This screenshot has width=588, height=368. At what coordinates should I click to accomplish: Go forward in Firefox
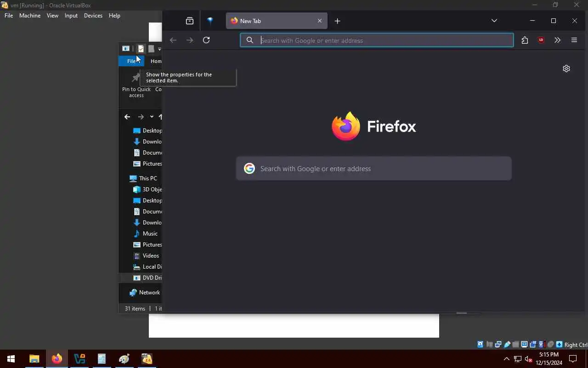pyautogui.click(x=190, y=40)
